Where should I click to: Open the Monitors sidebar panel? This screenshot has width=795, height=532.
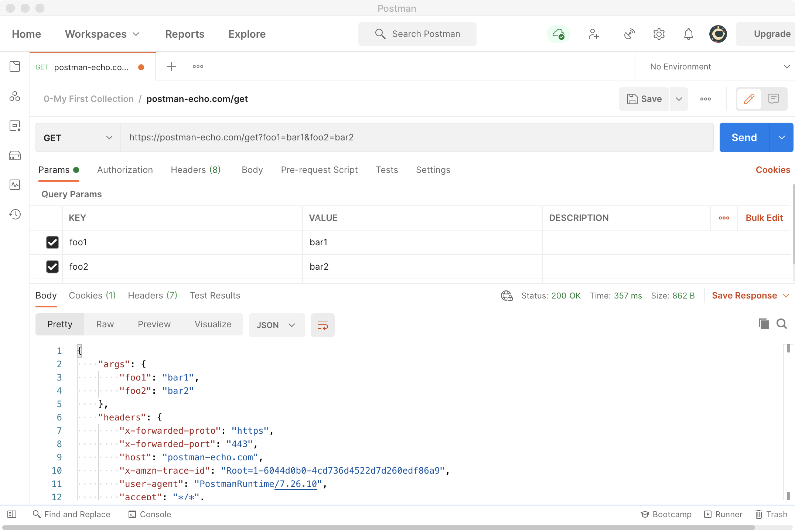coord(15,185)
